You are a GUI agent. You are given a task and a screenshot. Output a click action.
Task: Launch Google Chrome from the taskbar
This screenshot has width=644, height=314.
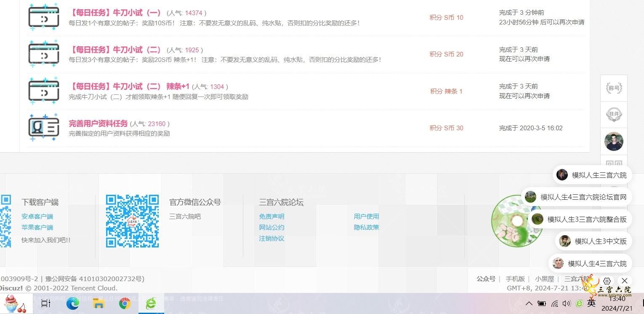tap(125, 303)
